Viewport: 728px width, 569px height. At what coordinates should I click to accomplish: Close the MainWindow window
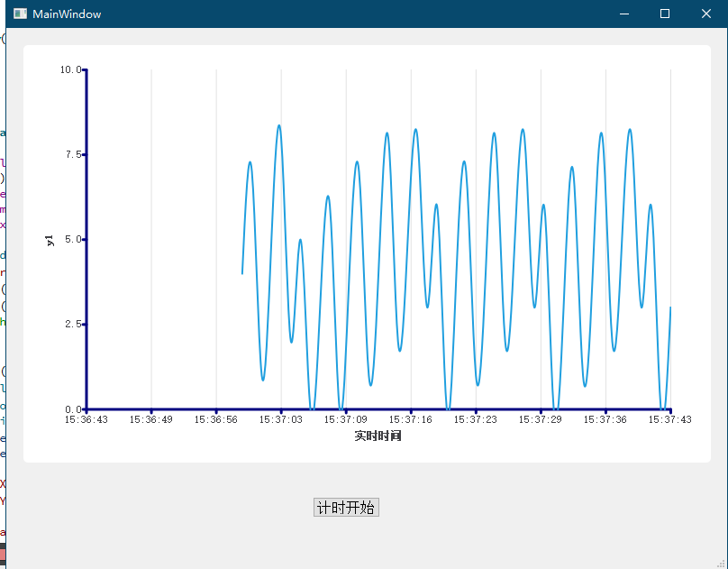[x=706, y=14]
